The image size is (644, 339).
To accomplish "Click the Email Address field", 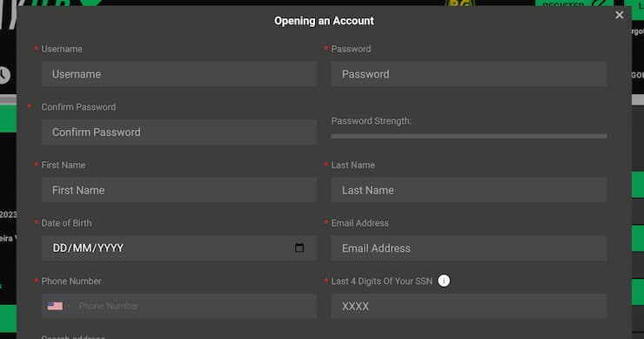I will coord(468,248).
